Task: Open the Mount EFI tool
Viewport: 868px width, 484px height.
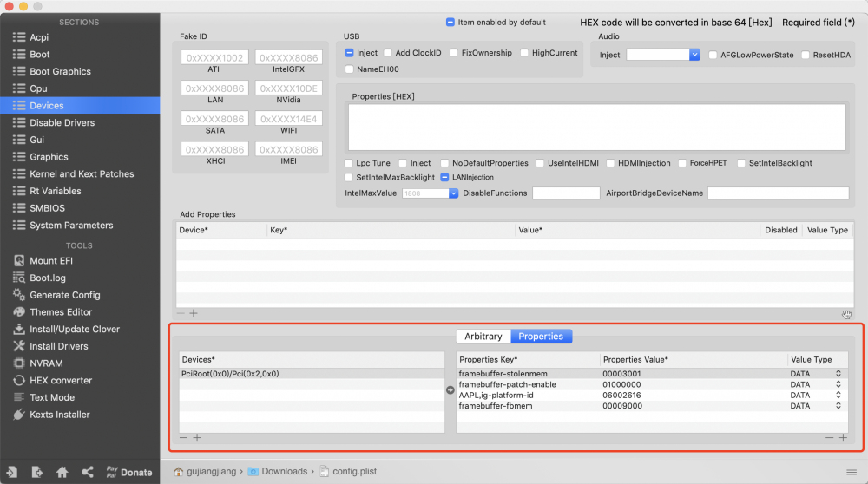Action: click(x=51, y=260)
